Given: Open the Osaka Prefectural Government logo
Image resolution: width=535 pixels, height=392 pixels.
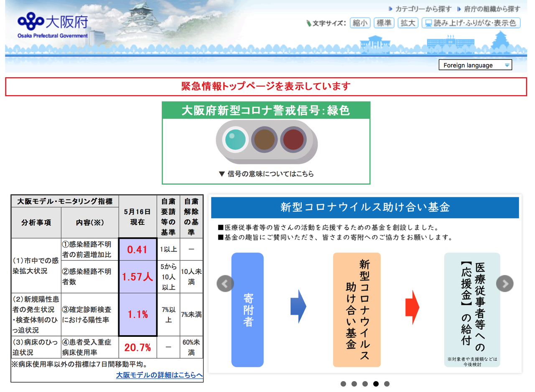Looking at the screenshot, I should 53,26.
